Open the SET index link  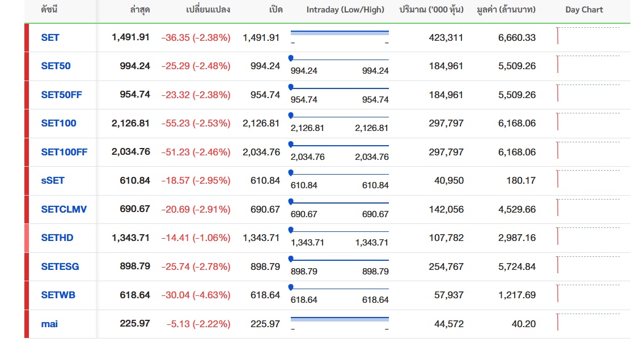[50, 37]
